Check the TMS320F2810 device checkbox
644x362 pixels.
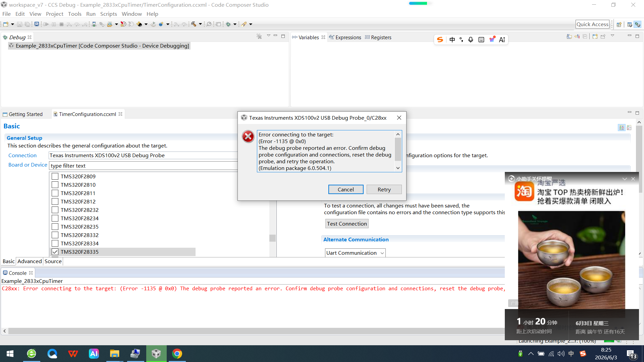click(55, 185)
